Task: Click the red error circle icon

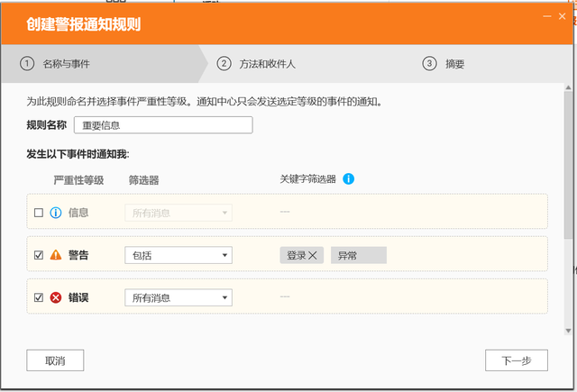Action: 56,297
